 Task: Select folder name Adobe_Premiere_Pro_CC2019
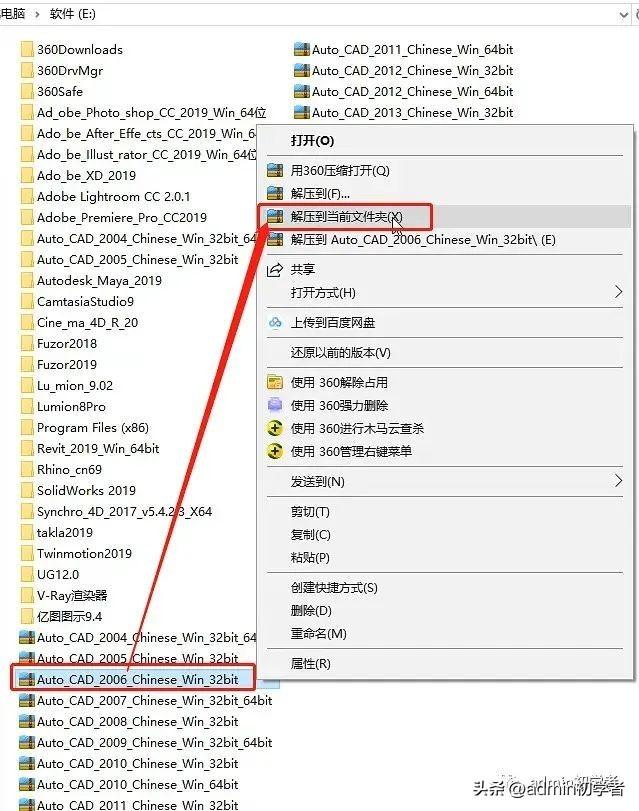coord(122,218)
